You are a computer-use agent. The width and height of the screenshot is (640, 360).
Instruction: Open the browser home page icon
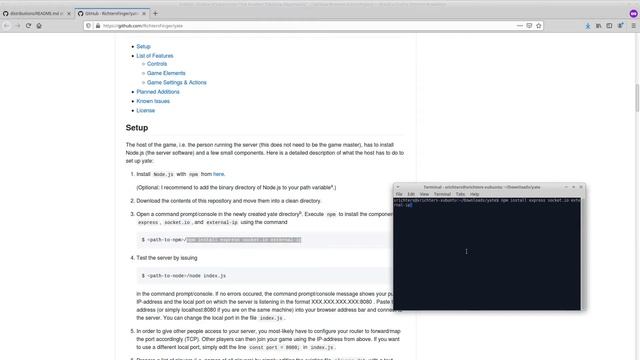click(39, 26)
